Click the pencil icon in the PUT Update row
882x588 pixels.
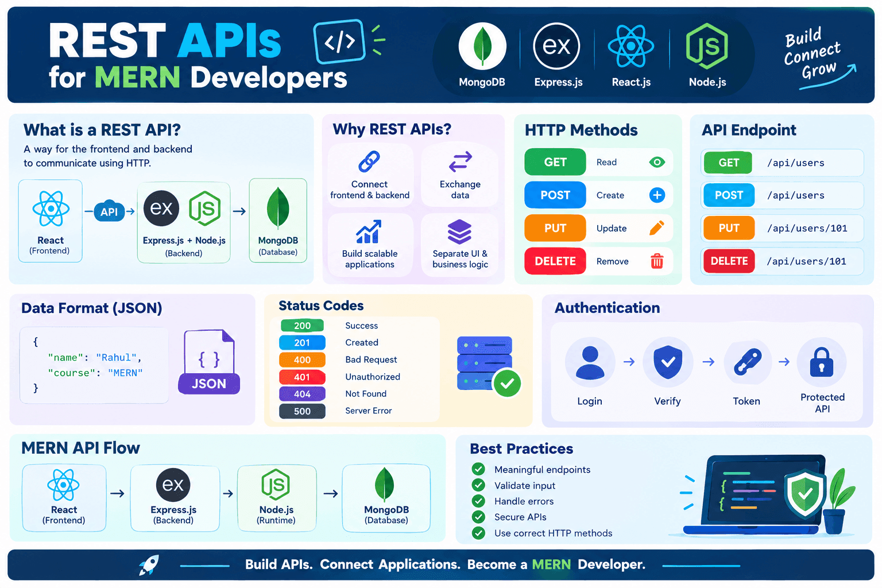(x=657, y=228)
